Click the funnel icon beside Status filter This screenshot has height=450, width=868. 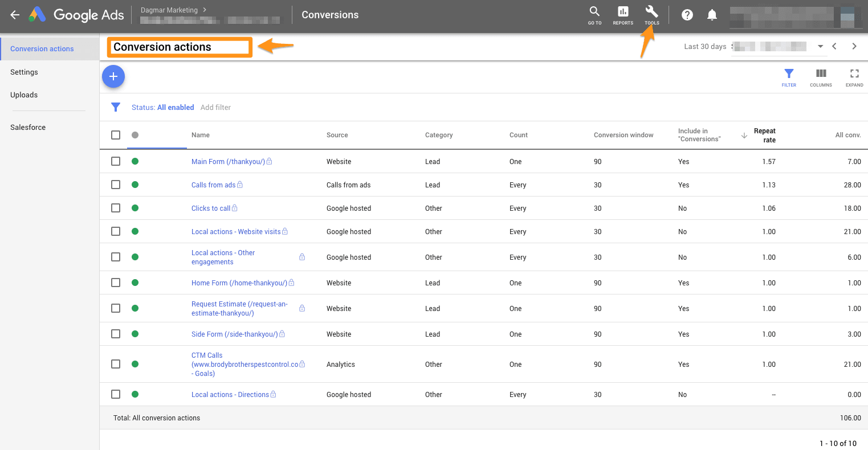116,107
